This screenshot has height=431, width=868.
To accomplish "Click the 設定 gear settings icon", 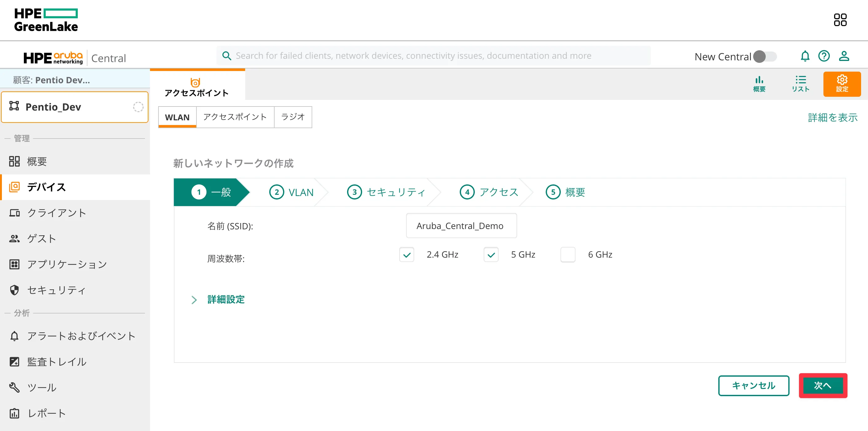I will tap(841, 84).
